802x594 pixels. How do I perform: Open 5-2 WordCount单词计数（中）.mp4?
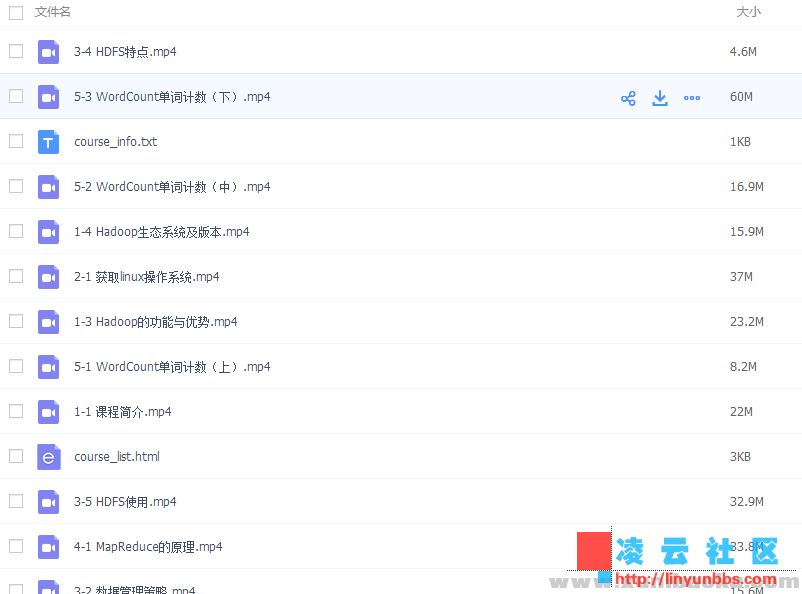click(x=172, y=187)
